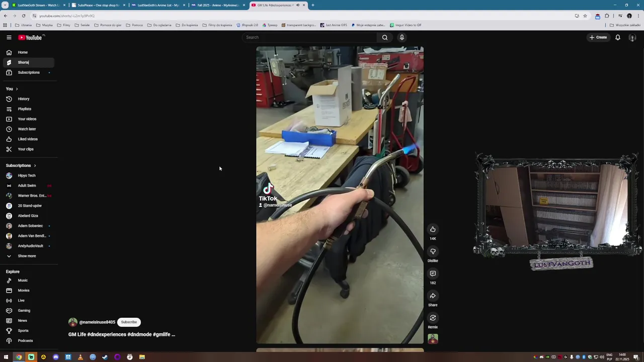Open Adult Swim channel

pos(29,186)
